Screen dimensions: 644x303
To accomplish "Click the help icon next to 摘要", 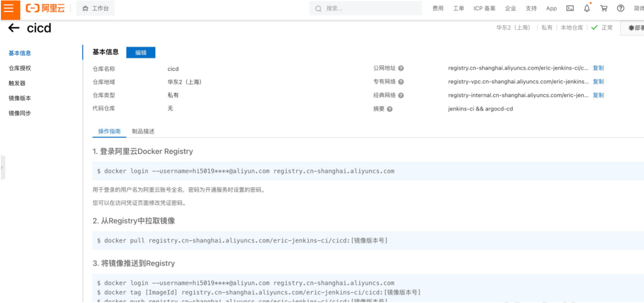I will coord(390,109).
